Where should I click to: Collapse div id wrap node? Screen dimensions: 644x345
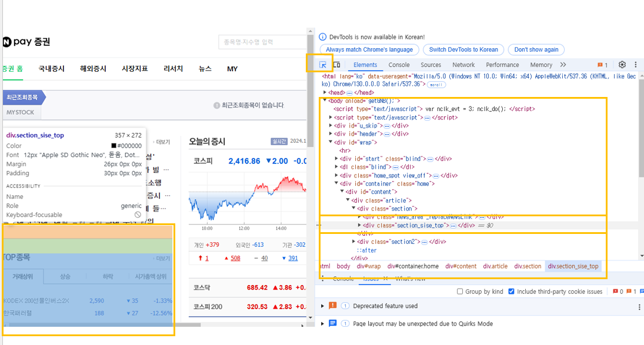pos(331,142)
